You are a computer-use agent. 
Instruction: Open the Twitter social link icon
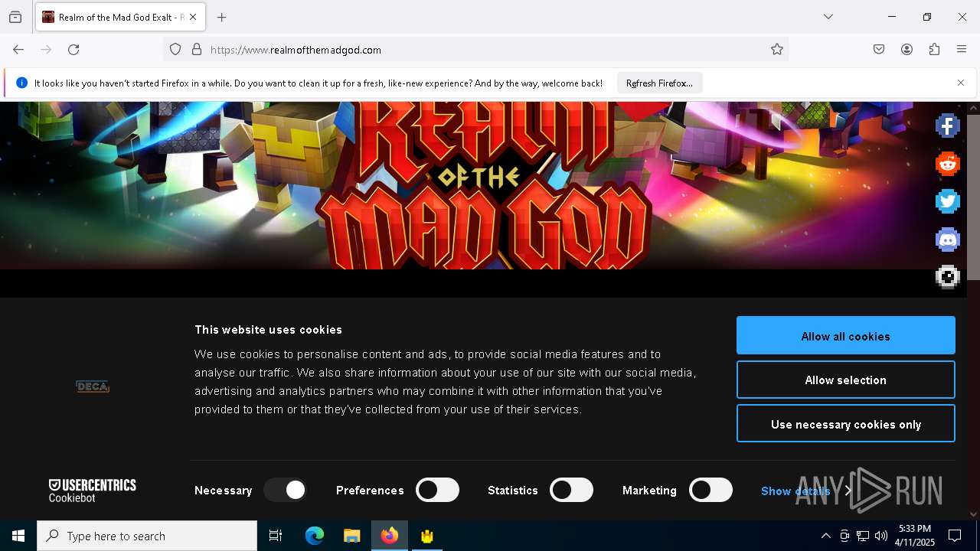click(947, 201)
